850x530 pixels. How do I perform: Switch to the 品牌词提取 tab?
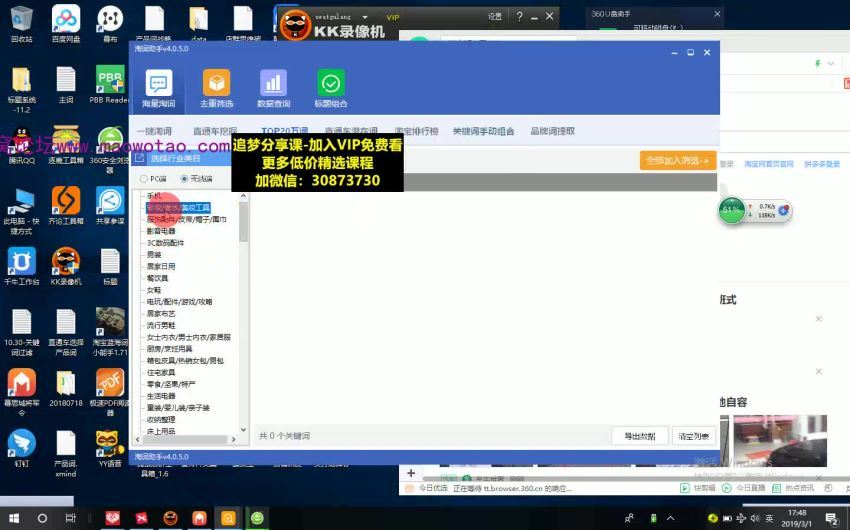(552, 131)
